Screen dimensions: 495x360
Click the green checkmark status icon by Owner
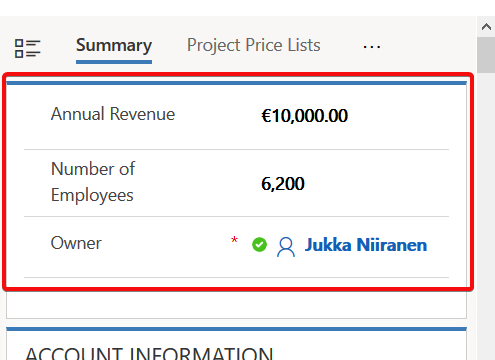259,245
